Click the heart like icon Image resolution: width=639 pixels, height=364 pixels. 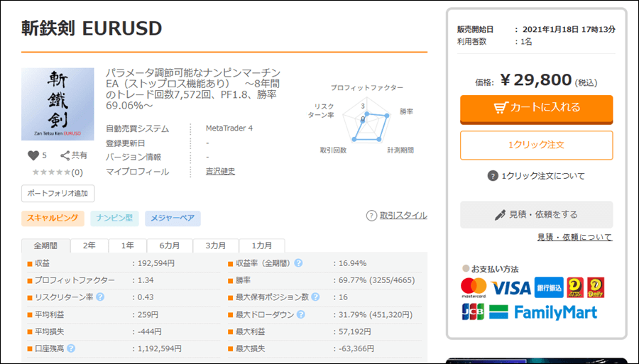point(33,155)
